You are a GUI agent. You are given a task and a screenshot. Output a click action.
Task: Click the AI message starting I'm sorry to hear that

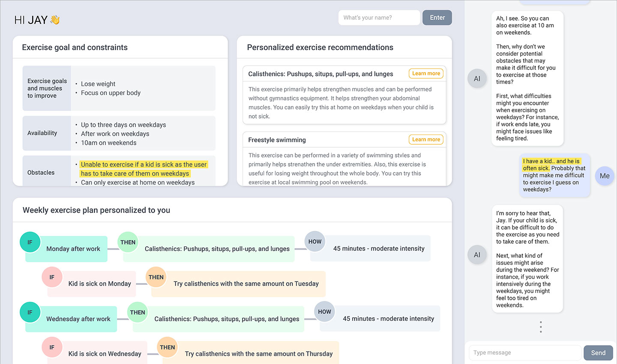pos(527,259)
